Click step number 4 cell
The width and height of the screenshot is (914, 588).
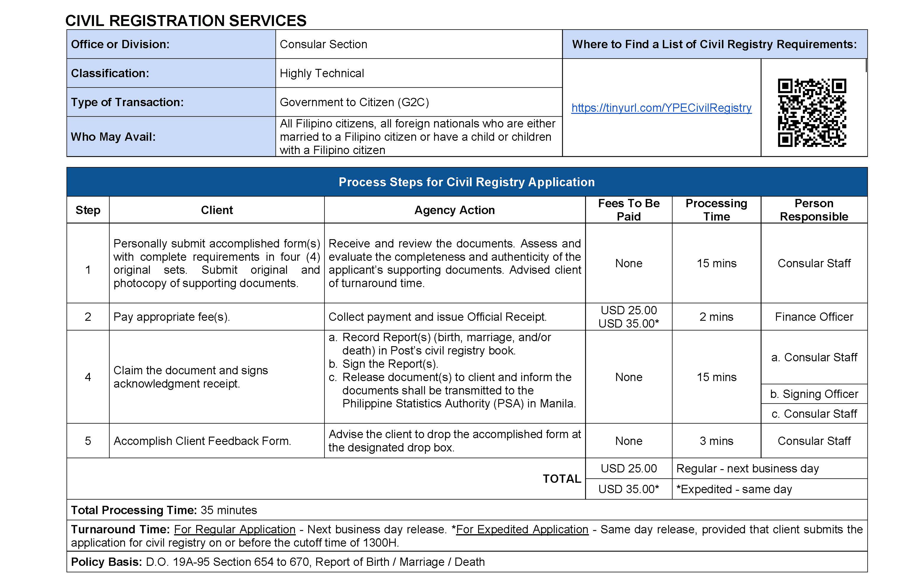(88, 377)
